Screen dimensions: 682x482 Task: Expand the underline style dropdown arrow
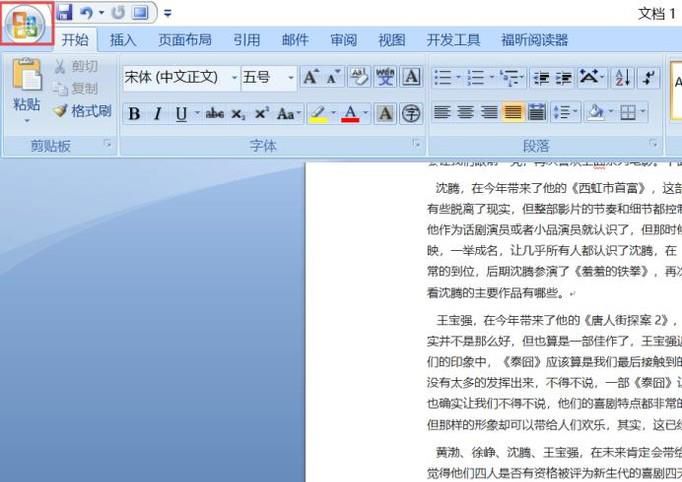click(x=197, y=114)
